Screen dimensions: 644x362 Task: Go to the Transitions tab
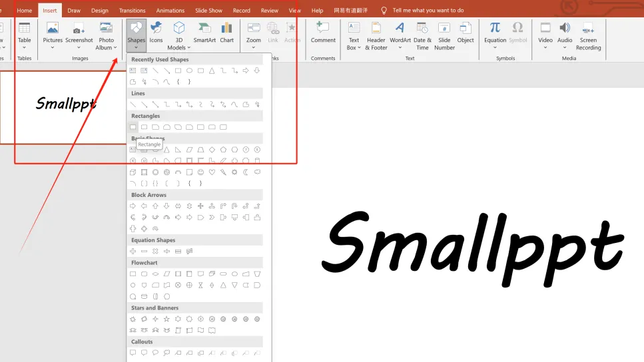pos(133,10)
